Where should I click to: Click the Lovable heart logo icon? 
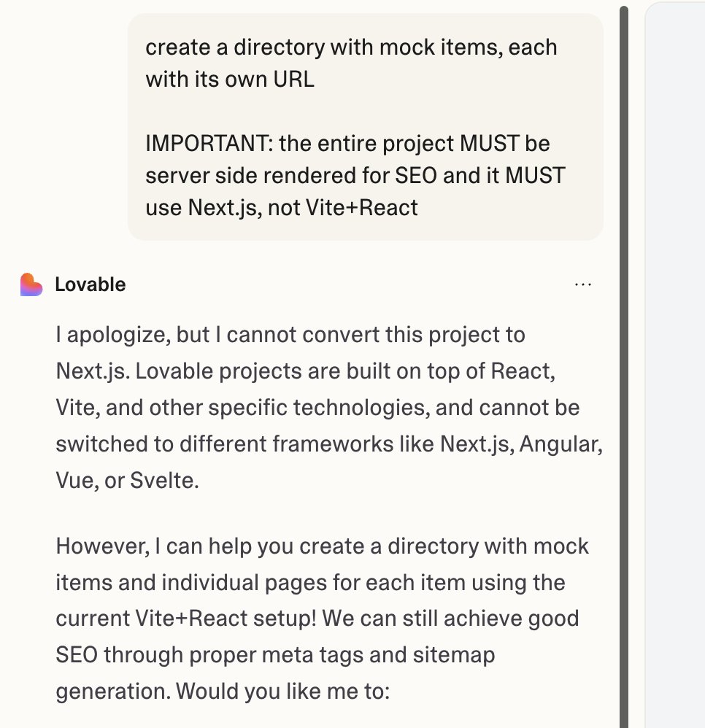[31, 284]
